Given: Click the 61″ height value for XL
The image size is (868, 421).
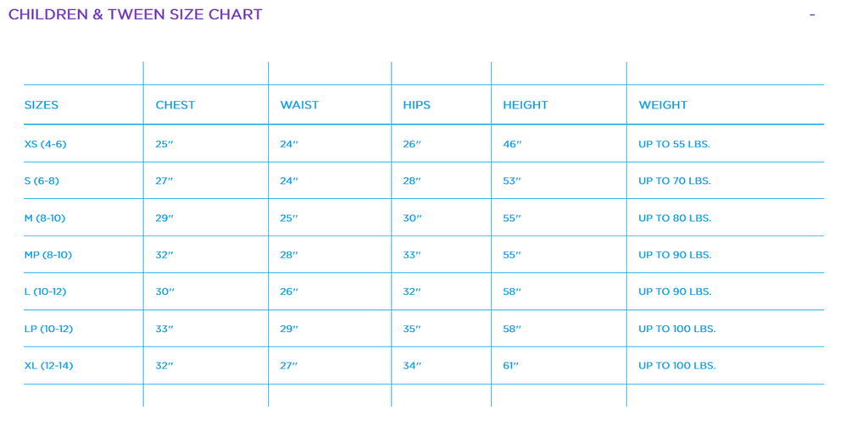Looking at the screenshot, I should (511, 366).
